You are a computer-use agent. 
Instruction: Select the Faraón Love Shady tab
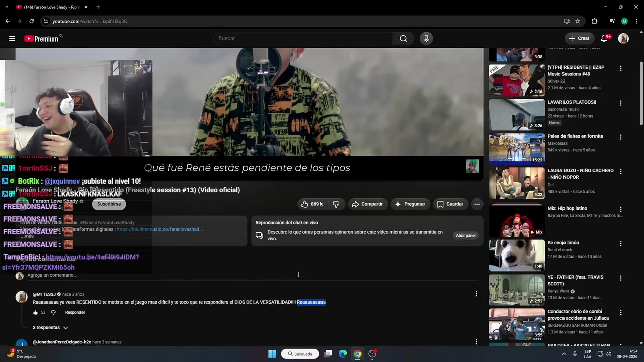pyautogui.click(x=52, y=7)
